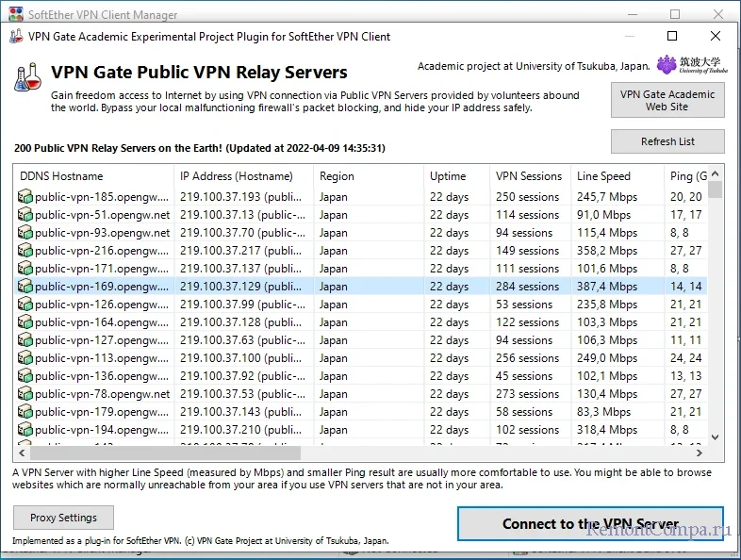Viewport: 741px width, 560px height.
Task: Sort servers by Line Speed header
Action: [x=603, y=176]
